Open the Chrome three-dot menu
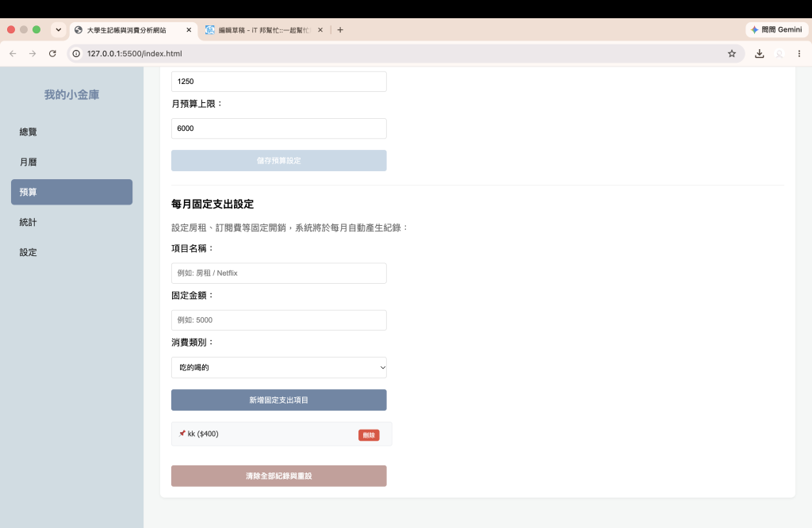Screen dimensions: 812x528 (x=799, y=53)
